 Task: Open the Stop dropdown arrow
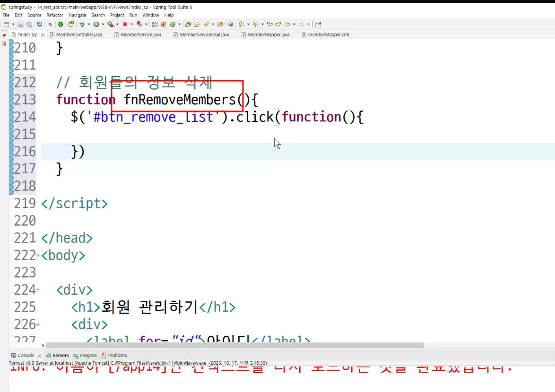(132, 25)
